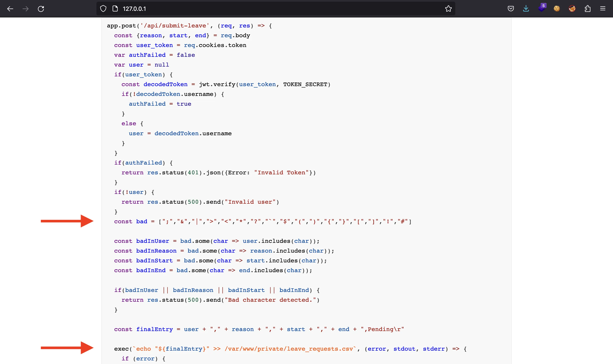This screenshot has height=364, width=613.
Task: Open the Pocket save icon
Action: pos(511,9)
